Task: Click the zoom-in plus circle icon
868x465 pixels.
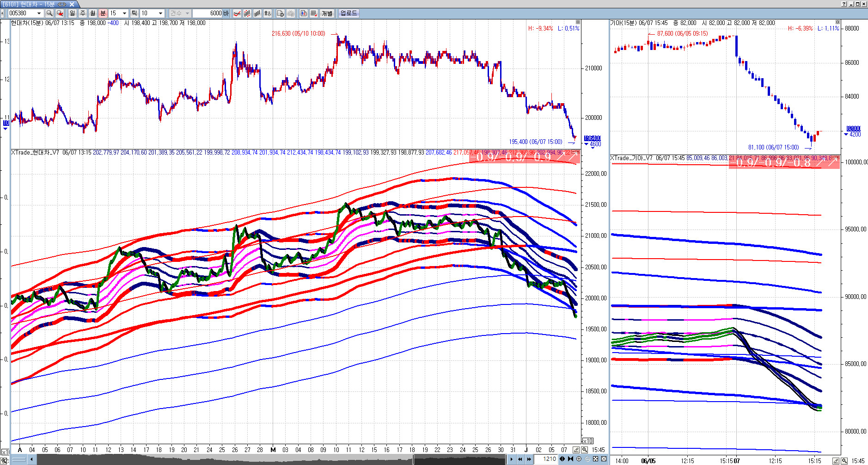Action: 579,459
